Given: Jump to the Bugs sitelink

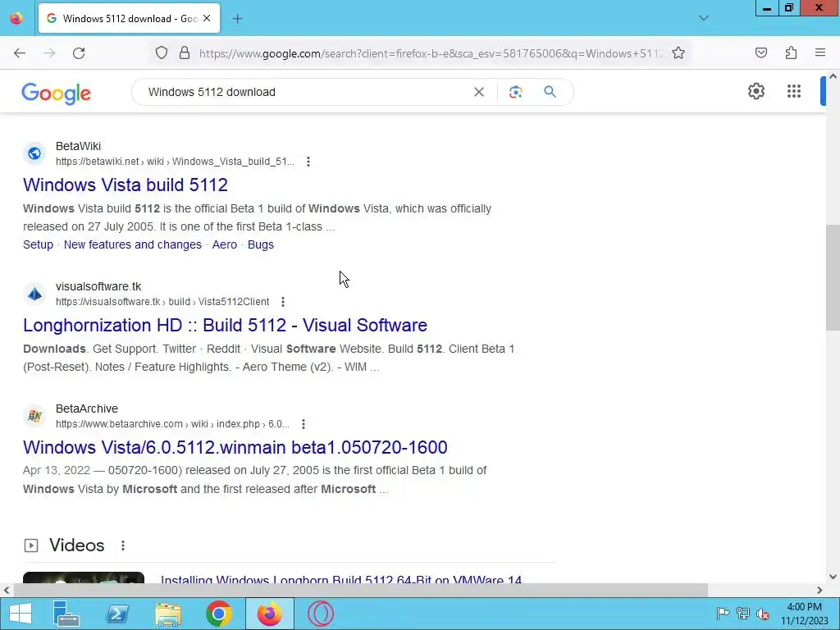Looking at the screenshot, I should [261, 244].
